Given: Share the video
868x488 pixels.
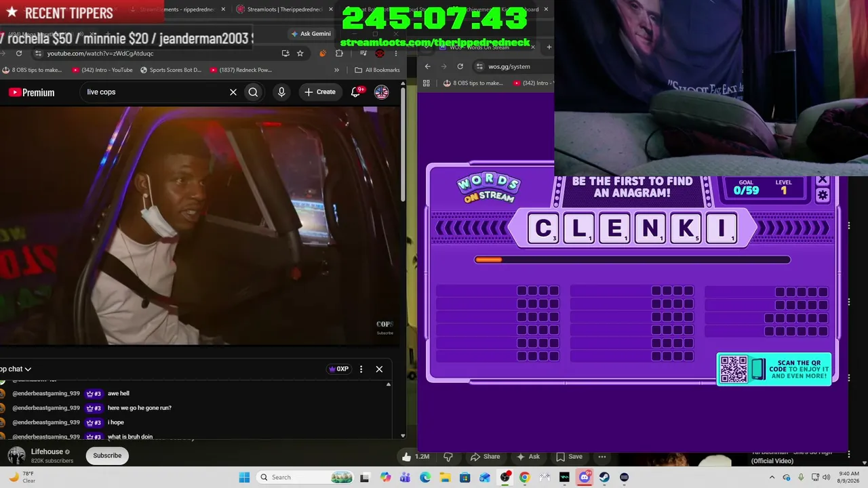Looking at the screenshot, I should click(486, 457).
